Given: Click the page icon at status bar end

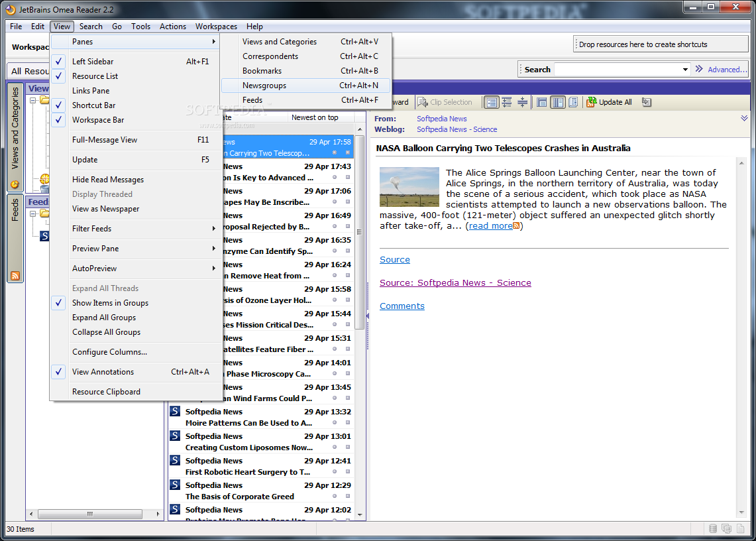Looking at the screenshot, I should (741, 529).
